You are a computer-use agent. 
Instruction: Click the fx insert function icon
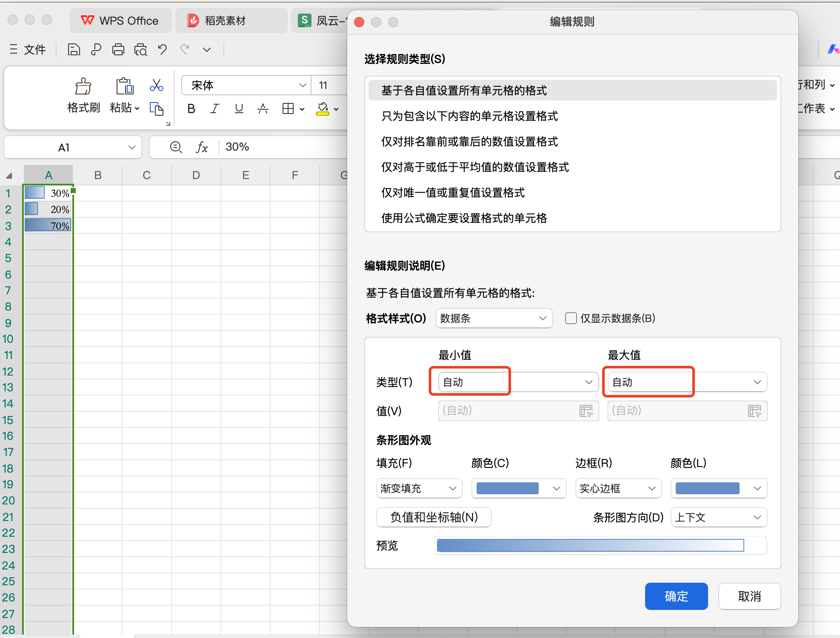coord(201,147)
